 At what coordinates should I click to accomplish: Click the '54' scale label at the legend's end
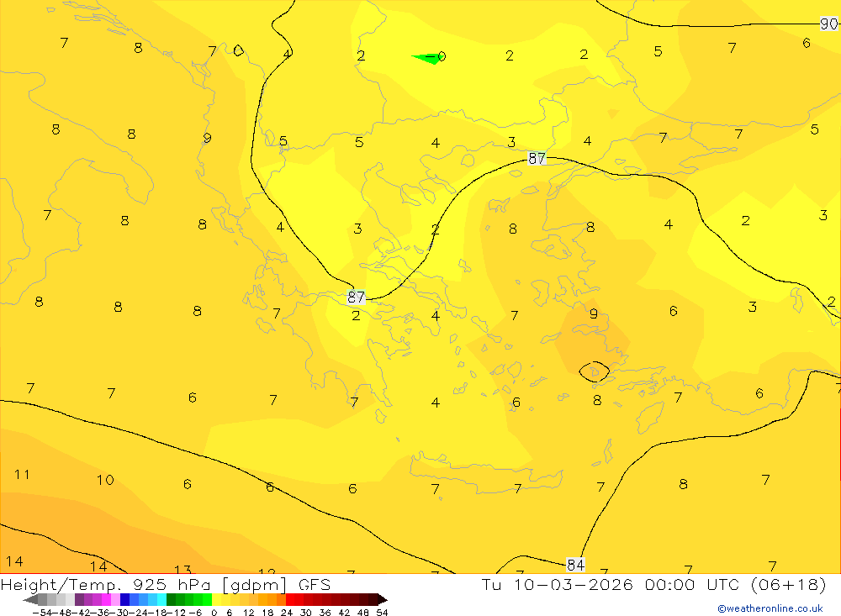tap(382, 613)
